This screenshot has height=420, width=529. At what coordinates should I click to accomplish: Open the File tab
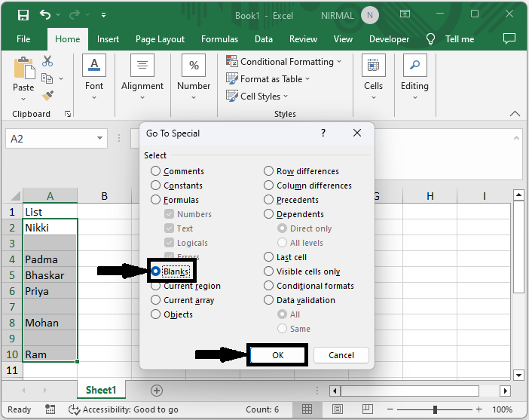pos(23,39)
